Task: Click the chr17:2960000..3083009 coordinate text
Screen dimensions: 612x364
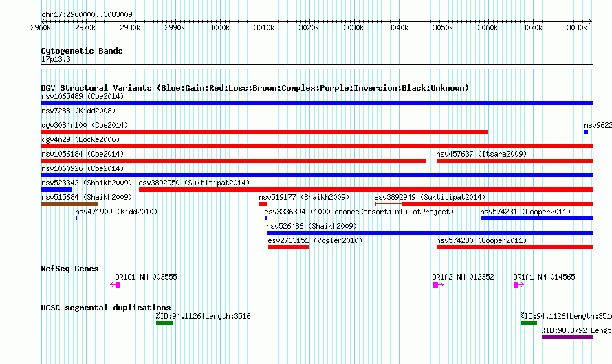Action: (x=87, y=14)
